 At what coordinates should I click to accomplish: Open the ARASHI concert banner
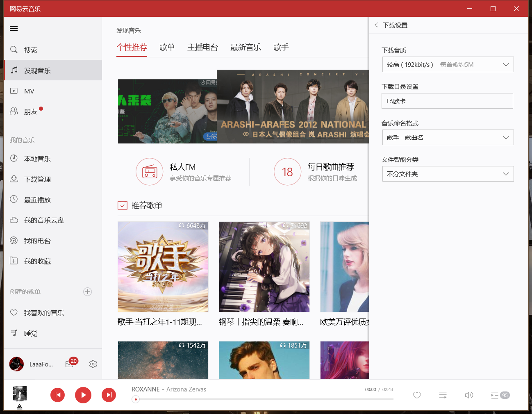[293, 107]
